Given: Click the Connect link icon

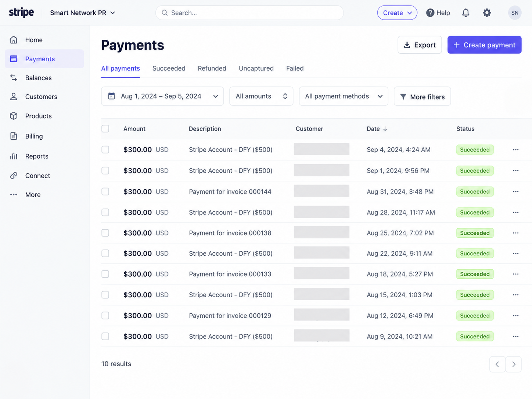Looking at the screenshot, I should 14,176.
